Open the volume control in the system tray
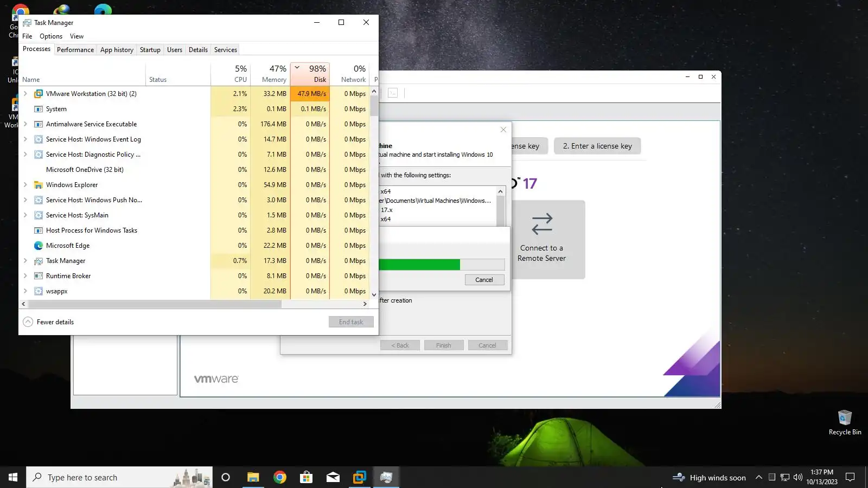The height and width of the screenshot is (488, 868). pyautogui.click(x=797, y=477)
